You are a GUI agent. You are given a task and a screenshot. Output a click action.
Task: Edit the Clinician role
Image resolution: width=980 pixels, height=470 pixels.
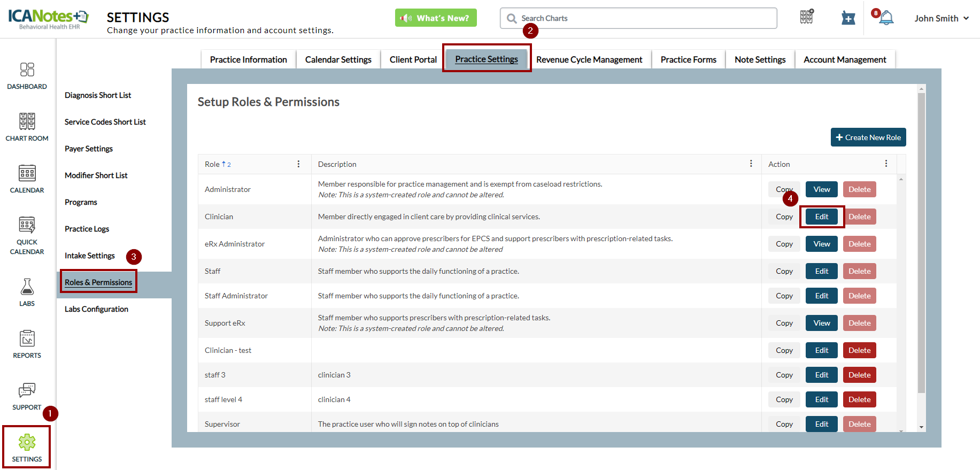point(821,217)
